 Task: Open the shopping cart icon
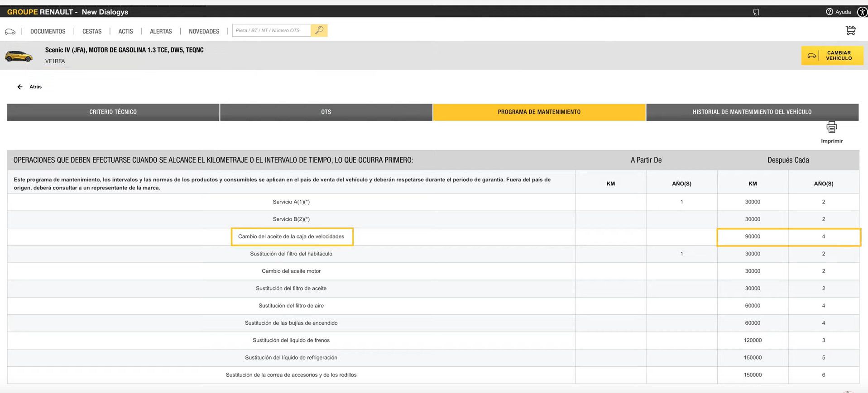850,30
